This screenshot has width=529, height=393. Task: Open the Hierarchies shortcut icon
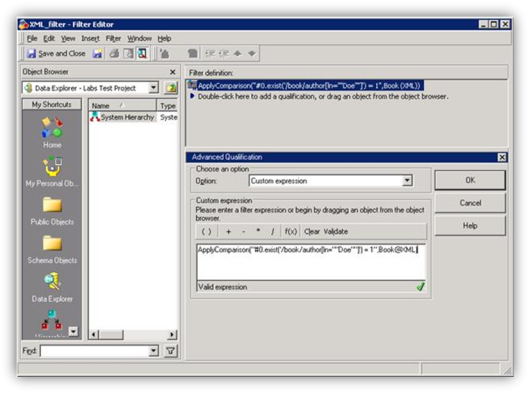tap(52, 320)
